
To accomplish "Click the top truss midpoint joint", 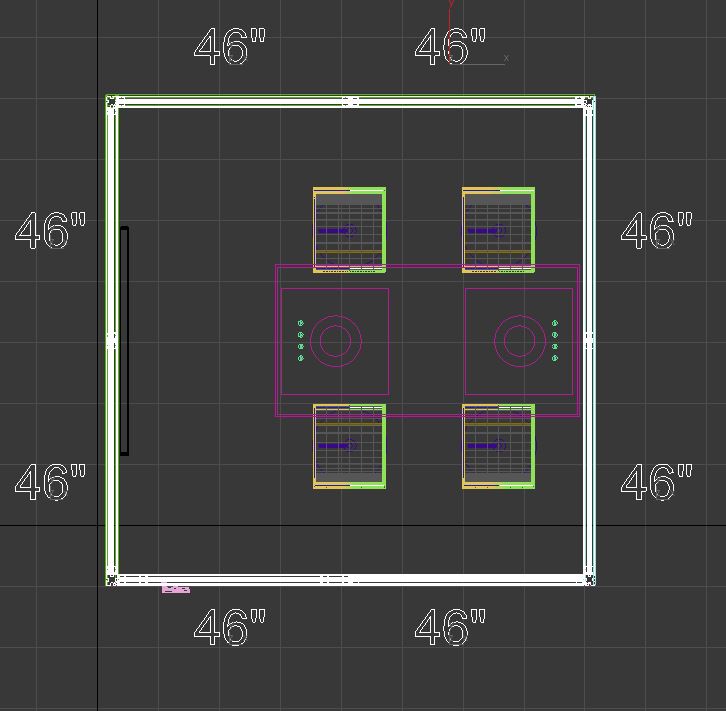I will (350, 102).
